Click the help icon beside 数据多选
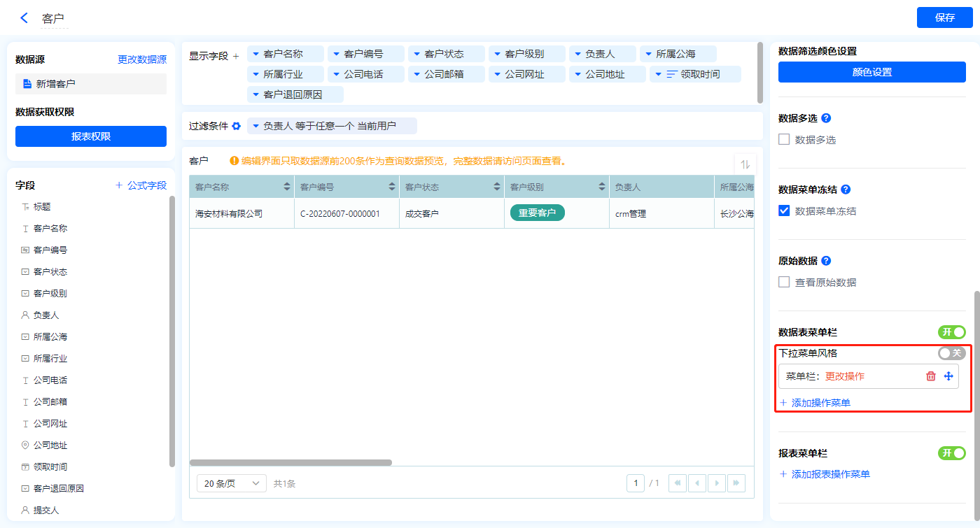980x528 pixels. click(826, 118)
